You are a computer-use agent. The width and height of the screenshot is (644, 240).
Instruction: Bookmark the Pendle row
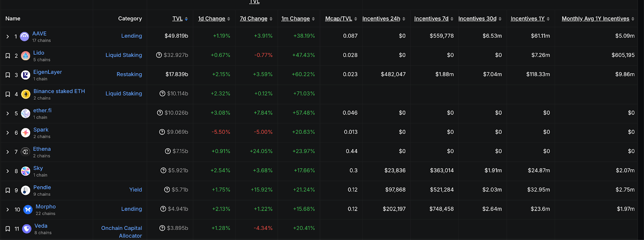pyautogui.click(x=8, y=191)
